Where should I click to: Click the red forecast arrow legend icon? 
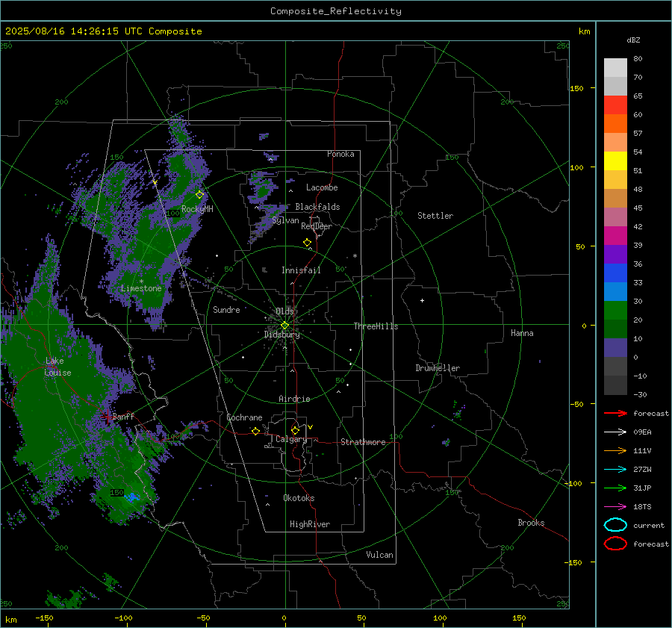click(x=615, y=413)
